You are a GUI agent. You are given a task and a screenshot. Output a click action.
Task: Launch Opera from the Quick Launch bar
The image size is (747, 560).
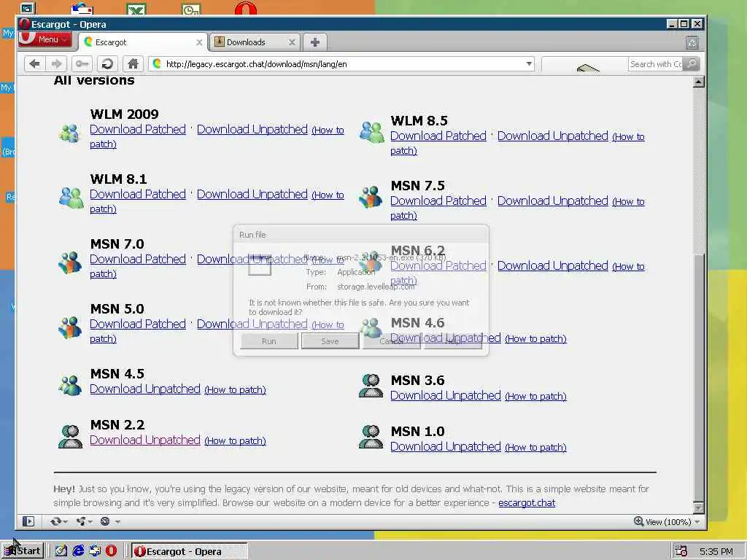pyautogui.click(x=112, y=551)
